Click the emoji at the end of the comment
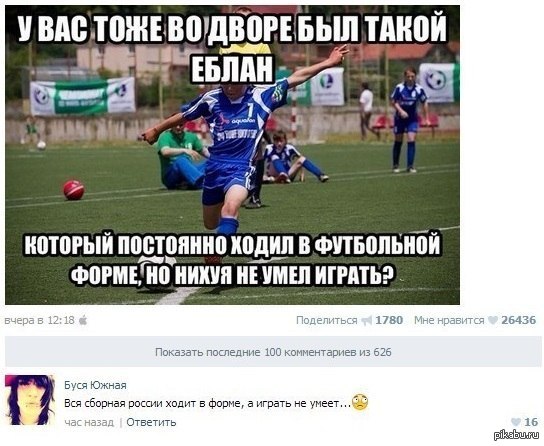Viewport: 544px width, 446px height. pos(360,402)
